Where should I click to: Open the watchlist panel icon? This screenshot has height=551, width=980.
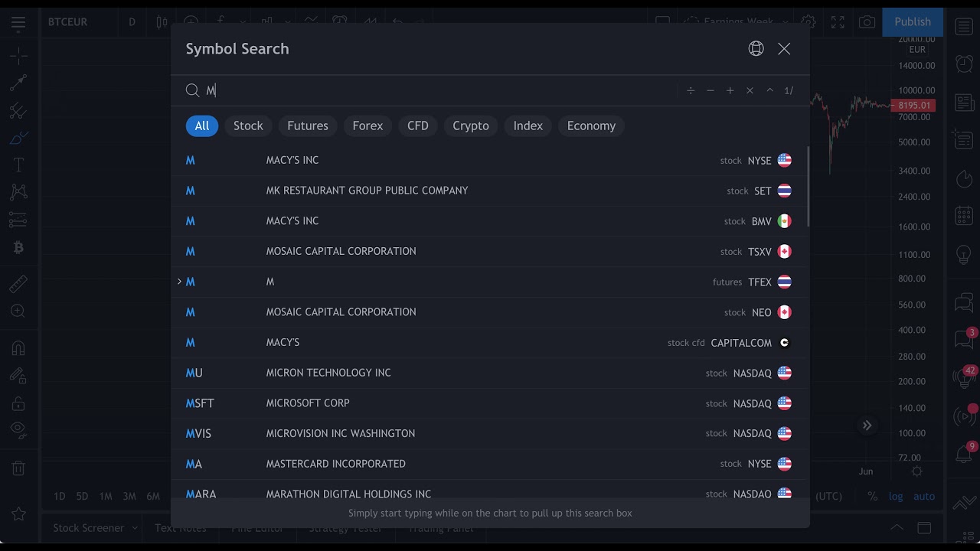pos(964,27)
